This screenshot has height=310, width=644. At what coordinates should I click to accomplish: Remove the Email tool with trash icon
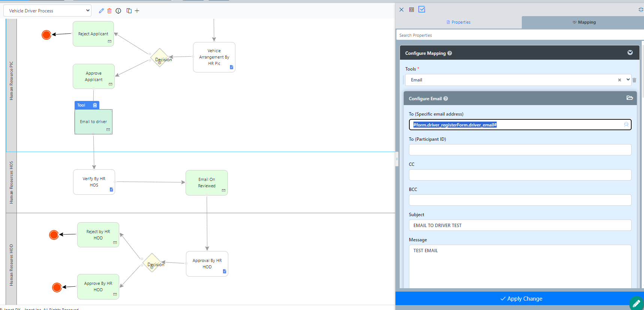pos(634,80)
